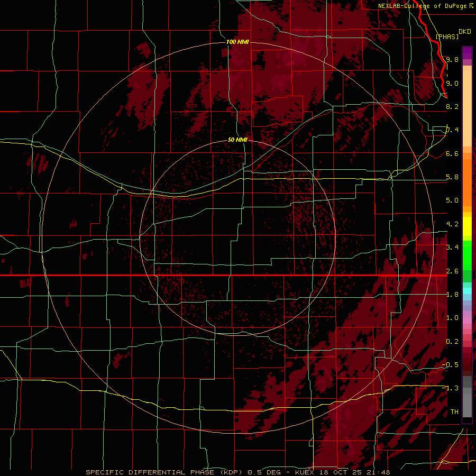Click the purple segment atop the color bar

click(x=467, y=53)
